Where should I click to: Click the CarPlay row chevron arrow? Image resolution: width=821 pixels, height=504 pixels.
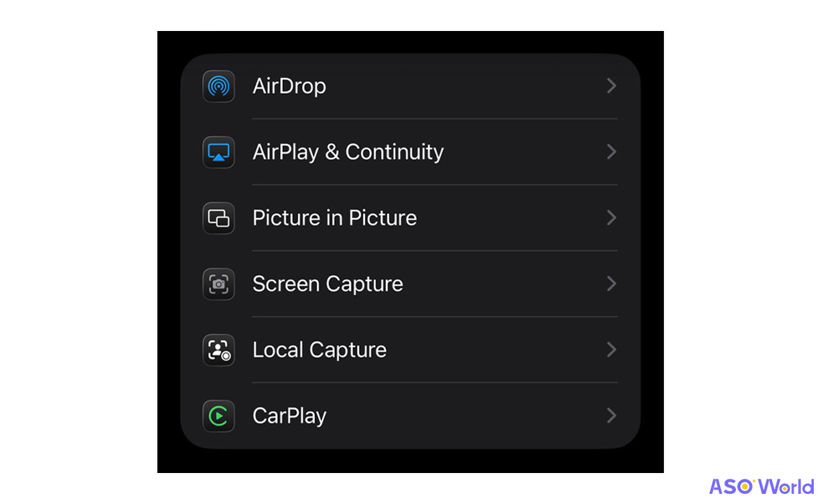pyautogui.click(x=611, y=416)
